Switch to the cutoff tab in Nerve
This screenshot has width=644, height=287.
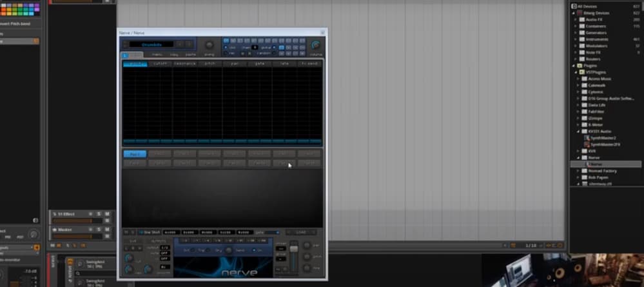tap(160, 64)
